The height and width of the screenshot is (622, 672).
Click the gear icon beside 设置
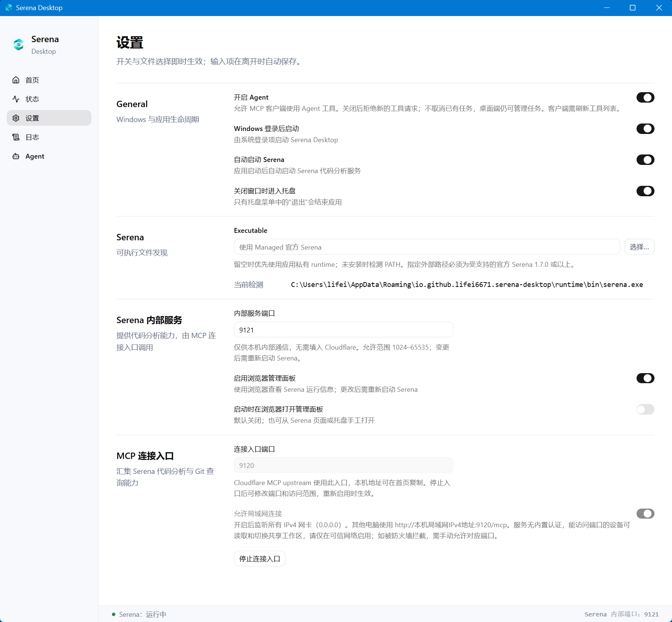click(x=16, y=118)
